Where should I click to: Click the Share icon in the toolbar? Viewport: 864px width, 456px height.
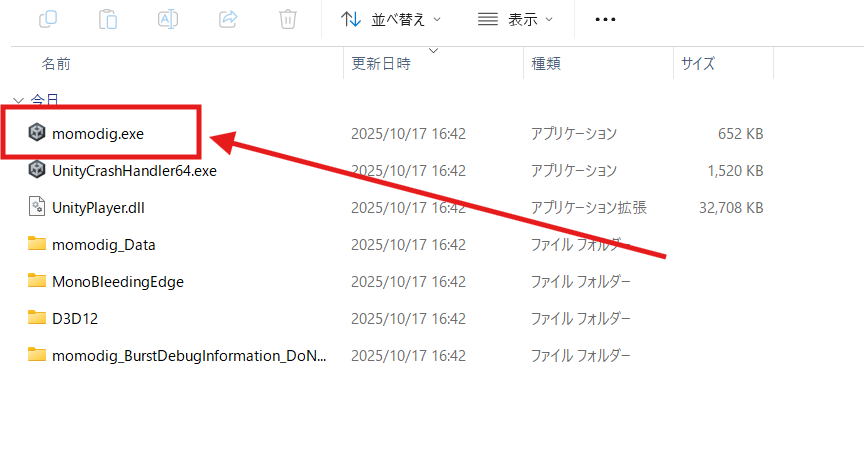[228, 18]
